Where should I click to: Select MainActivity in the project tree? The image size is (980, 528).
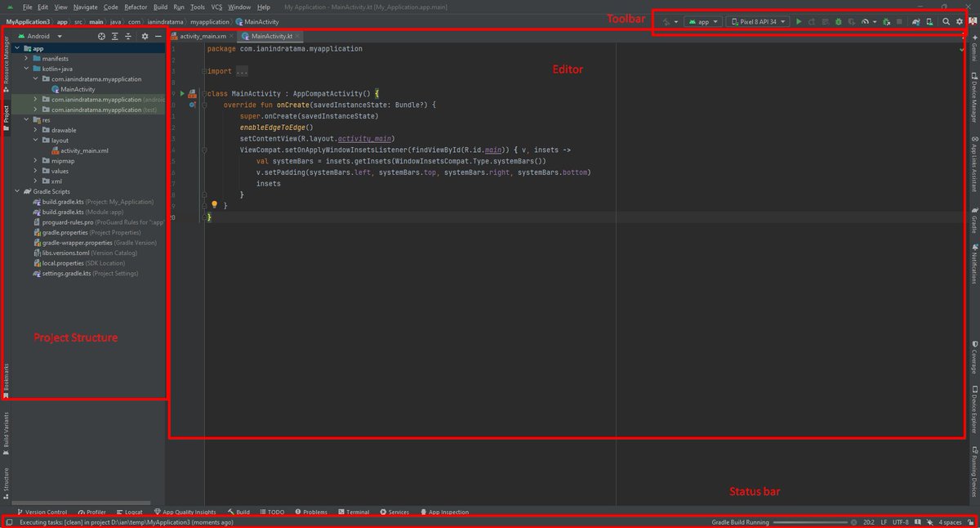78,89
